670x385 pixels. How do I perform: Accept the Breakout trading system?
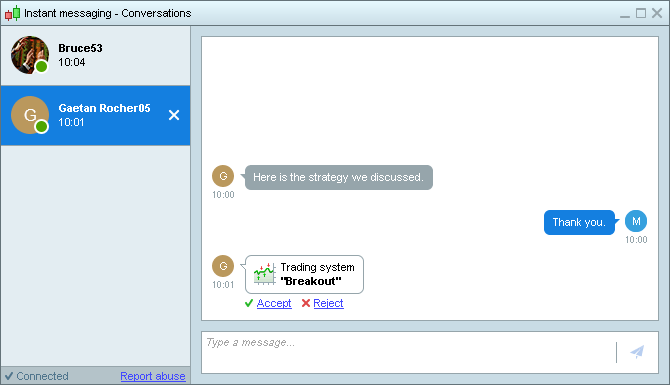[274, 303]
